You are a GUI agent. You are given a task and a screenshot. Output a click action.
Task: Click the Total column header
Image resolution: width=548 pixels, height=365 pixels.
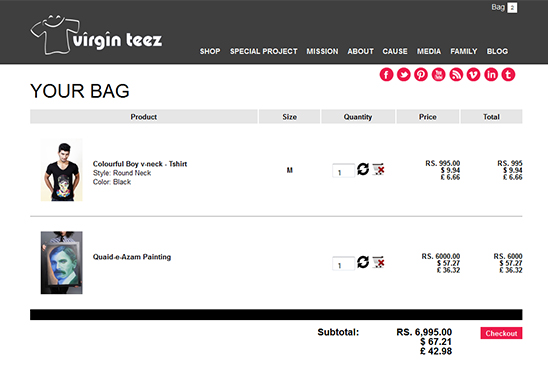click(491, 117)
